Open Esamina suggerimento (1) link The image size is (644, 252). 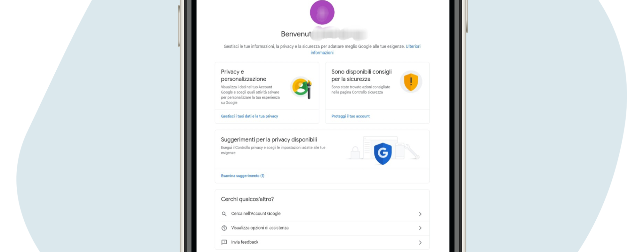[243, 176]
